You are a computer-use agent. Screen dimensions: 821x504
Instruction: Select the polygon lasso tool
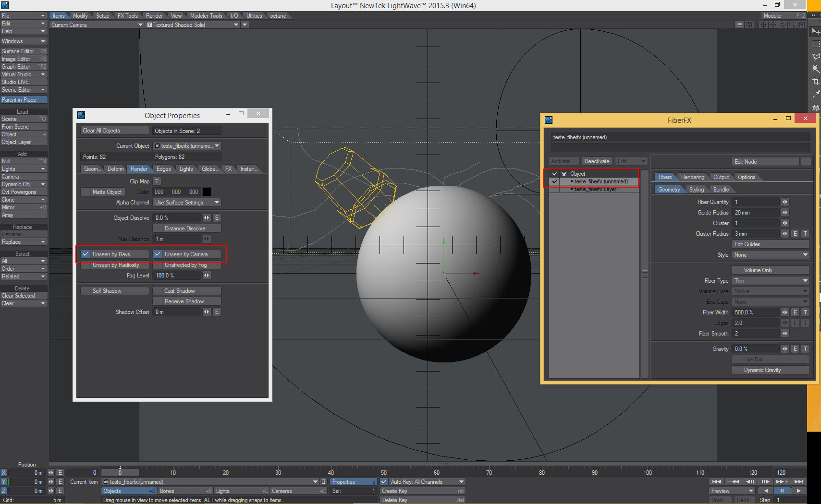pyautogui.click(x=816, y=57)
